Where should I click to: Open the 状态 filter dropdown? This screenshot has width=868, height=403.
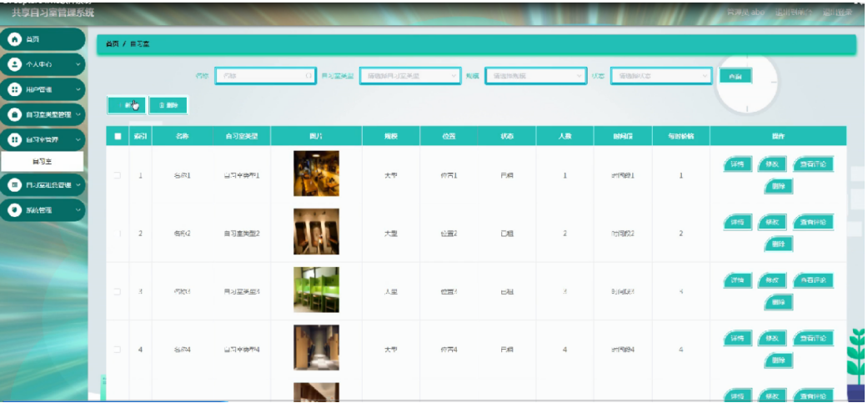point(661,76)
